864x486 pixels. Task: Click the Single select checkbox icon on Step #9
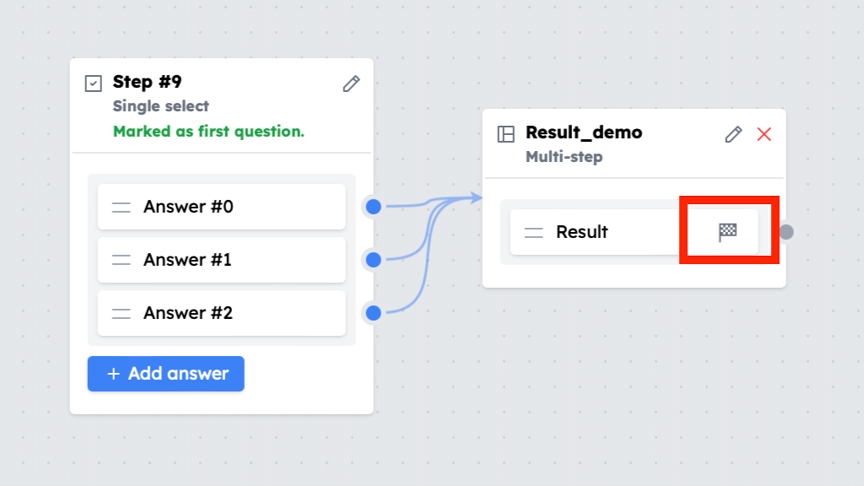[x=93, y=83]
